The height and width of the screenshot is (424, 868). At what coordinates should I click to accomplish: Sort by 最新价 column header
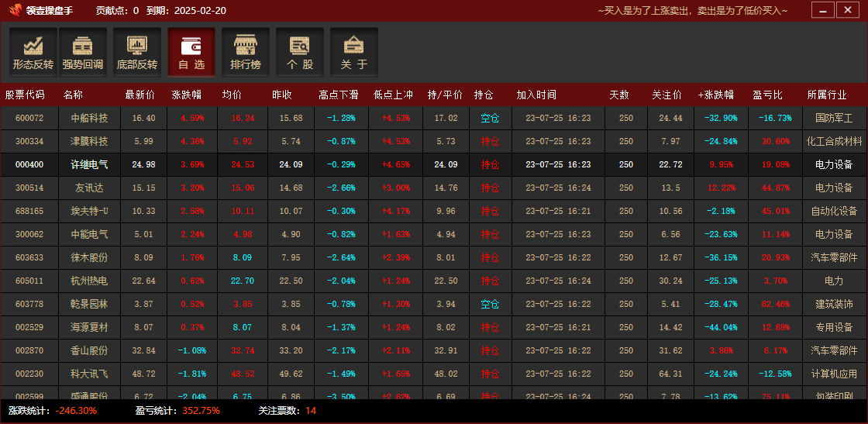pos(139,95)
